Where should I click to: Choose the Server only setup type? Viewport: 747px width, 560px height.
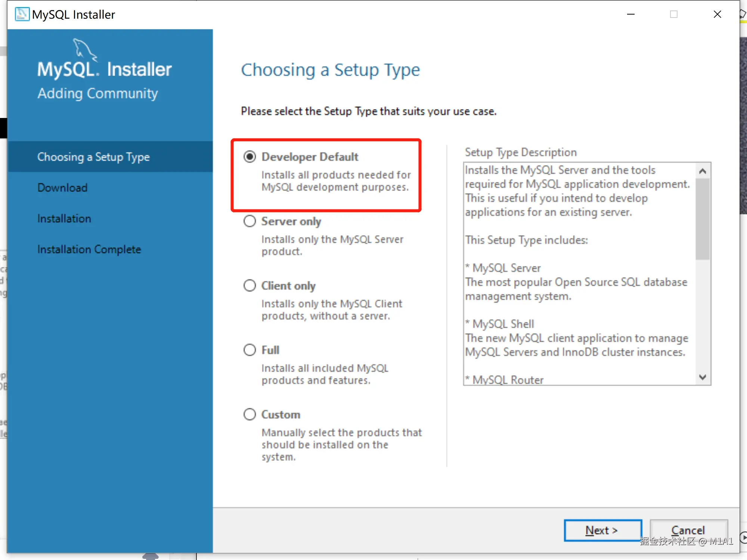(x=250, y=221)
